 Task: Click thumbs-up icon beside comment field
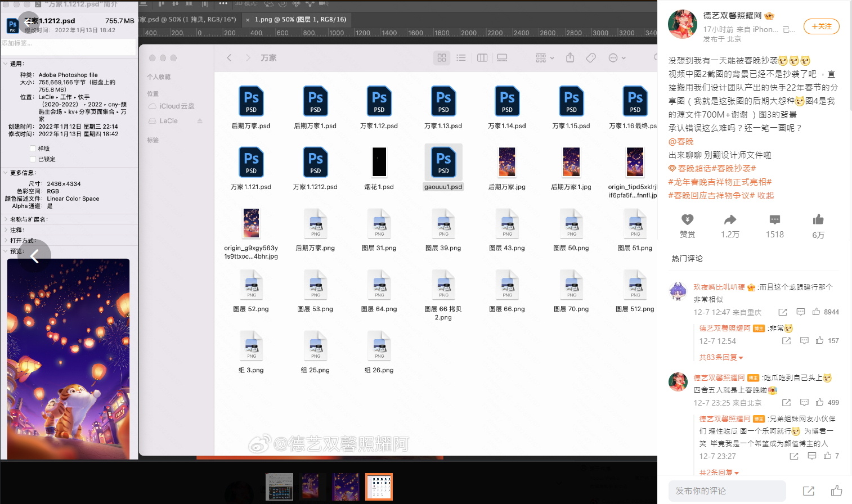point(837,490)
